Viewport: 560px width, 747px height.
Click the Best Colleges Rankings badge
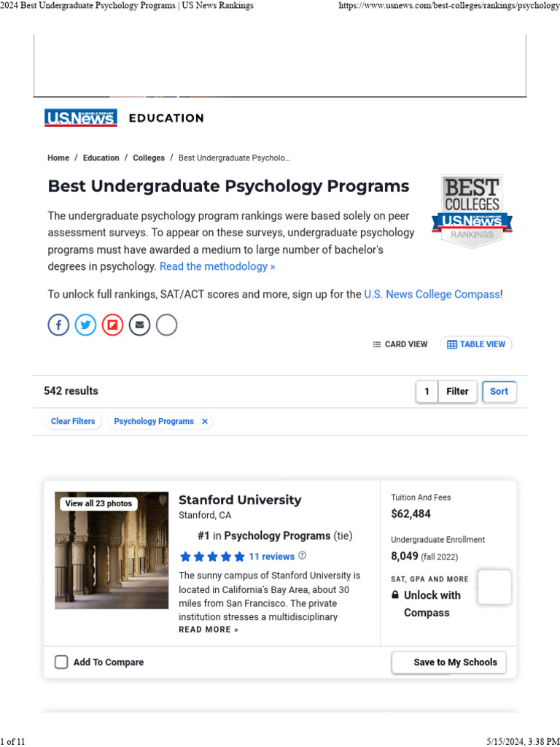pyautogui.click(x=472, y=211)
